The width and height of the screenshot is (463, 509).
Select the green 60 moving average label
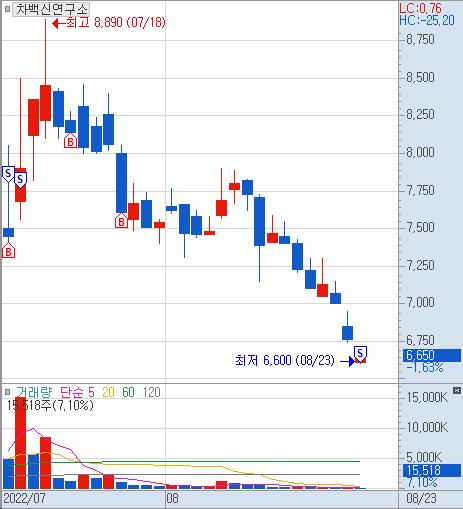[128, 392]
